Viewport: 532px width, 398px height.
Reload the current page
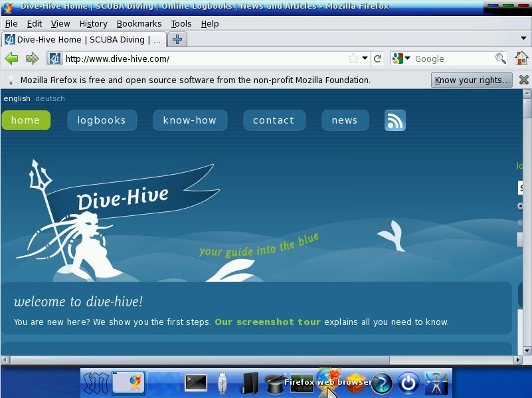377,58
